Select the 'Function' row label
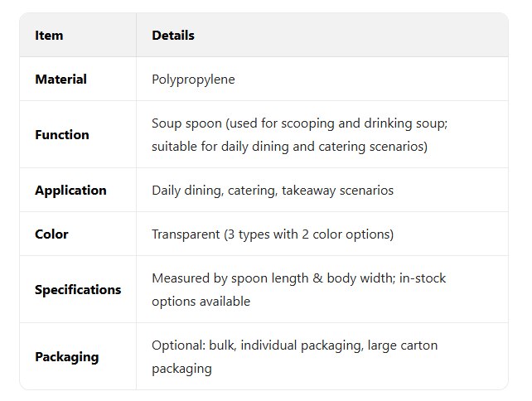 [x=62, y=134]
